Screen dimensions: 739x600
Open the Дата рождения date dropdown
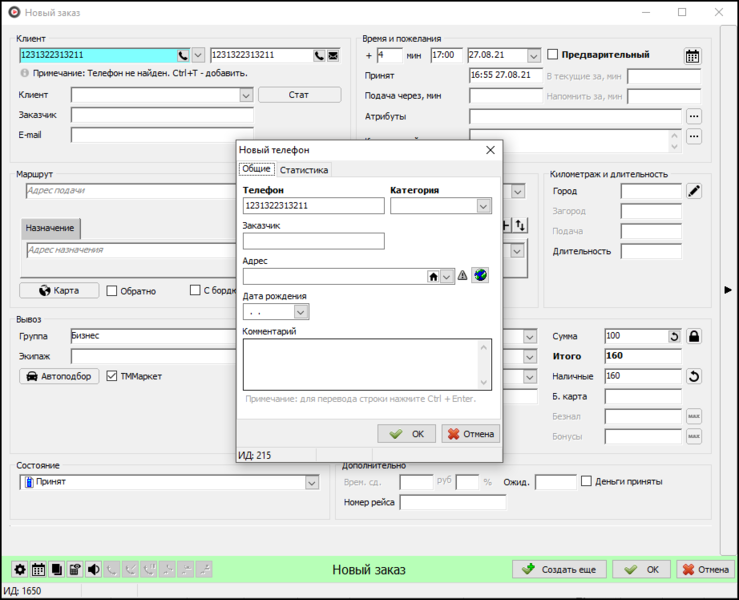pos(300,312)
